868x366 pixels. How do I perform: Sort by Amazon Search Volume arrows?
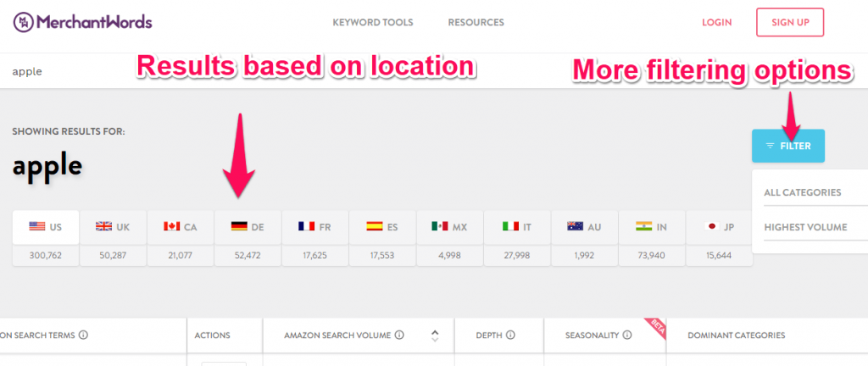click(436, 335)
